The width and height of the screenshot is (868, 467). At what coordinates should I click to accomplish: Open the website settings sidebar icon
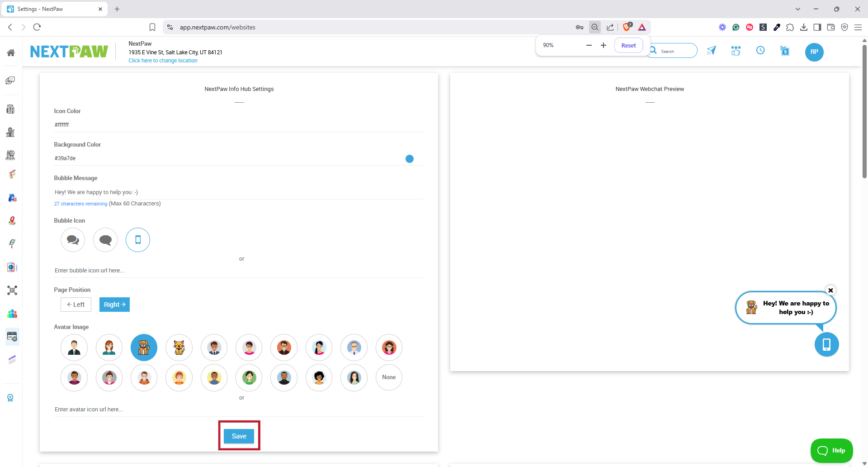[x=12, y=337]
